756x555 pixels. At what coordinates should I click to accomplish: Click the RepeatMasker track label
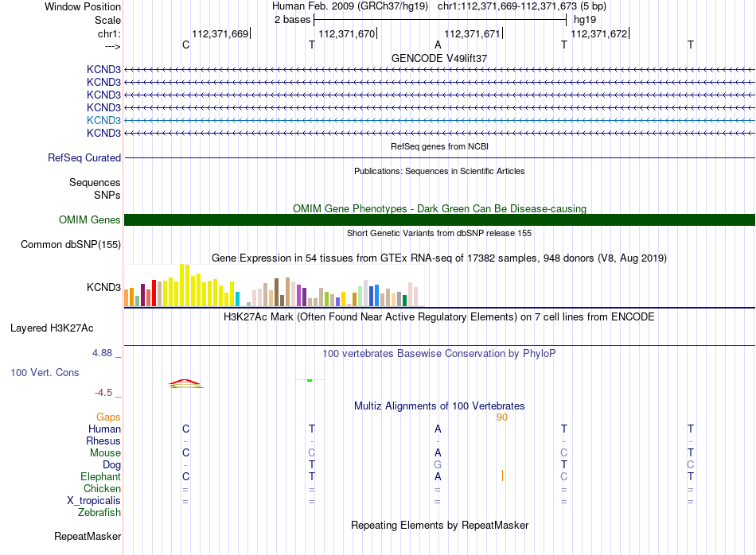coord(88,536)
